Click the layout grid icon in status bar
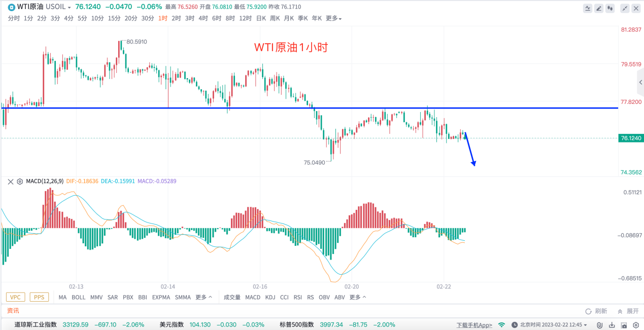The image size is (644, 330). [x=624, y=324]
